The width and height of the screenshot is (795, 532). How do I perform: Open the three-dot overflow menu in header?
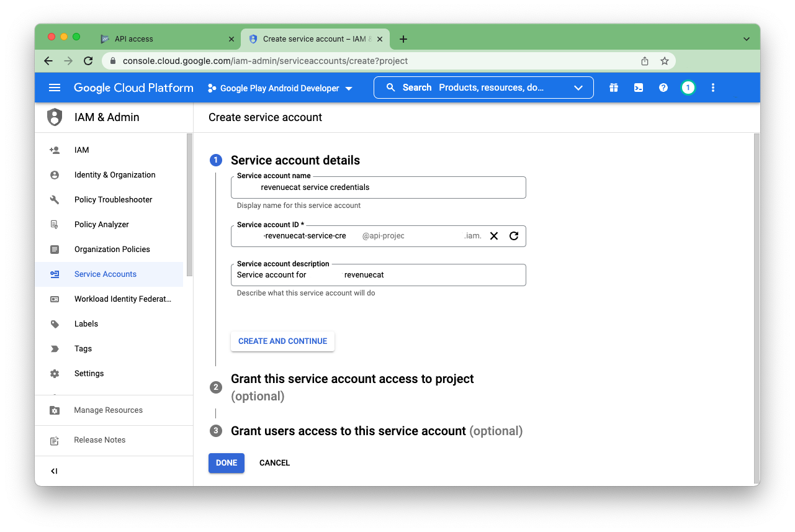(712, 88)
